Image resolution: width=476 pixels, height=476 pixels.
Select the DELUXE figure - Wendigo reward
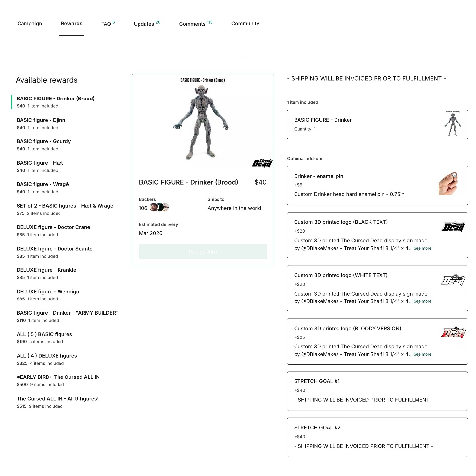click(x=48, y=291)
